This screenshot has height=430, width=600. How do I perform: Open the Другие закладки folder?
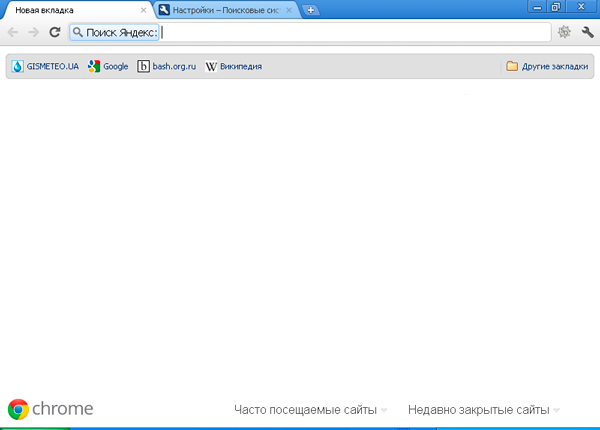pyautogui.click(x=547, y=66)
